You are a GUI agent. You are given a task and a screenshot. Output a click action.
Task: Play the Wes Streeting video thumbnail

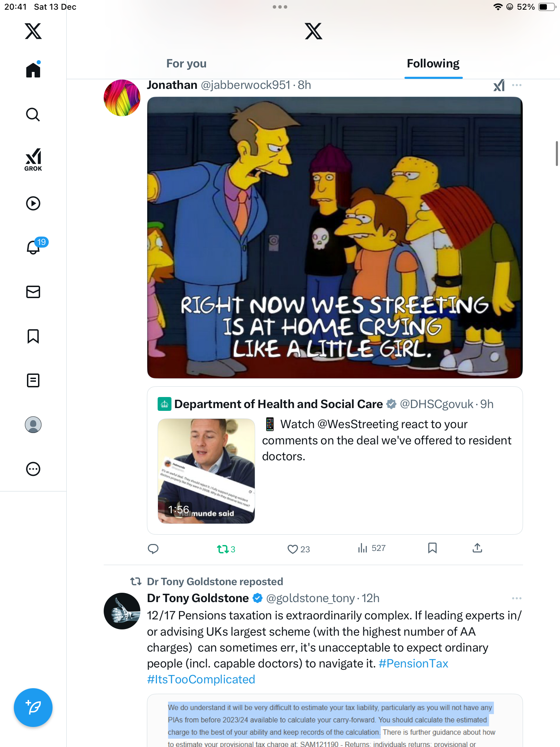point(206,471)
